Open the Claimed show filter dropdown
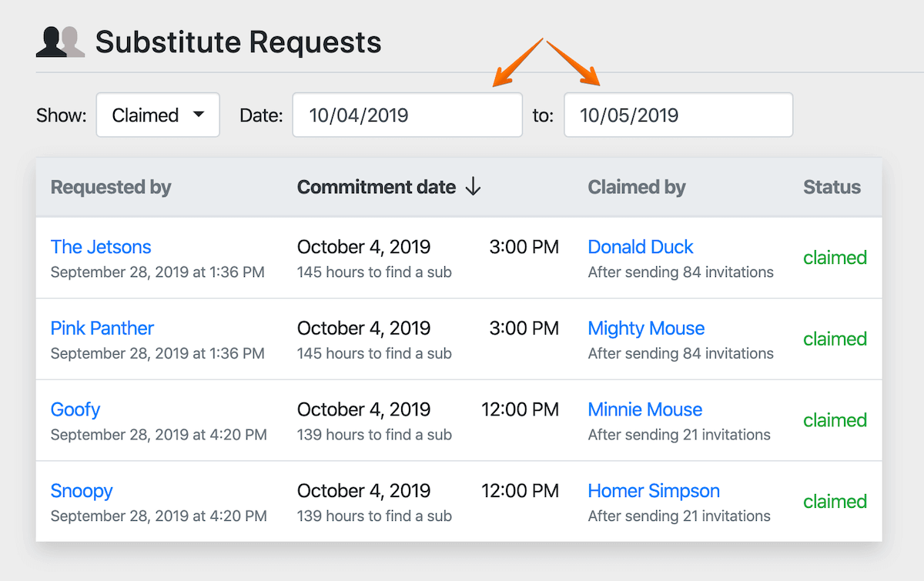924x581 pixels. pyautogui.click(x=158, y=115)
